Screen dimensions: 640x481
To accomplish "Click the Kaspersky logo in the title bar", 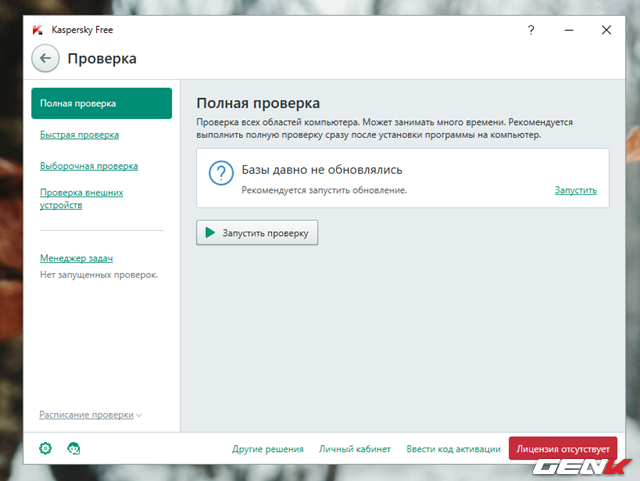I will [x=37, y=30].
